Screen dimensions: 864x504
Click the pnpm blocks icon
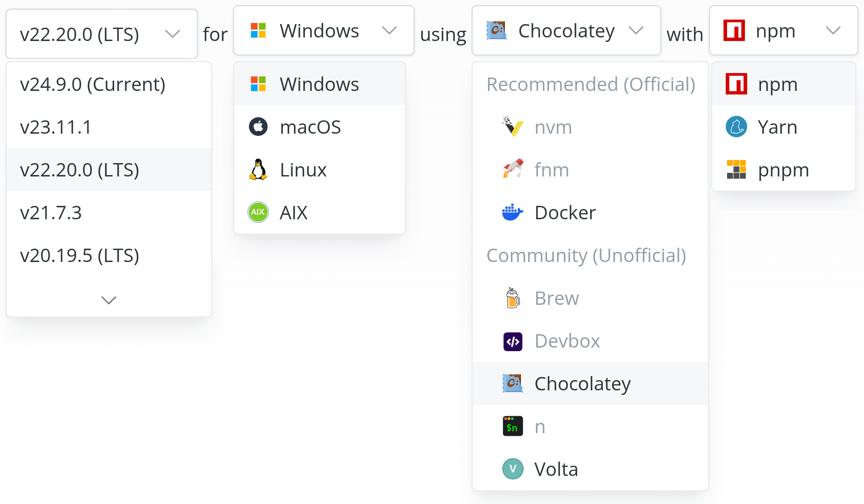[x=736, y=170]
